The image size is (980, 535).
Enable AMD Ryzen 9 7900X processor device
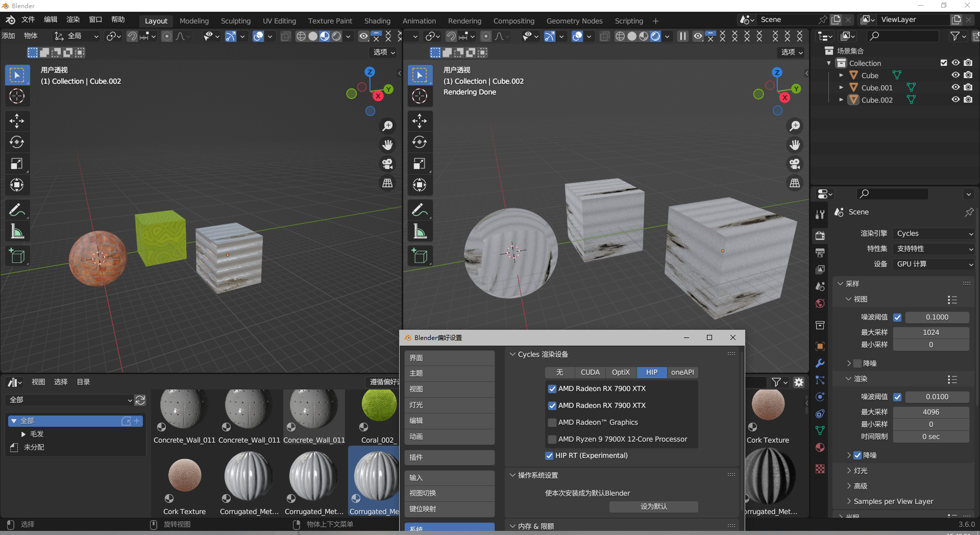pyautogui.click(x=552, y=439)
